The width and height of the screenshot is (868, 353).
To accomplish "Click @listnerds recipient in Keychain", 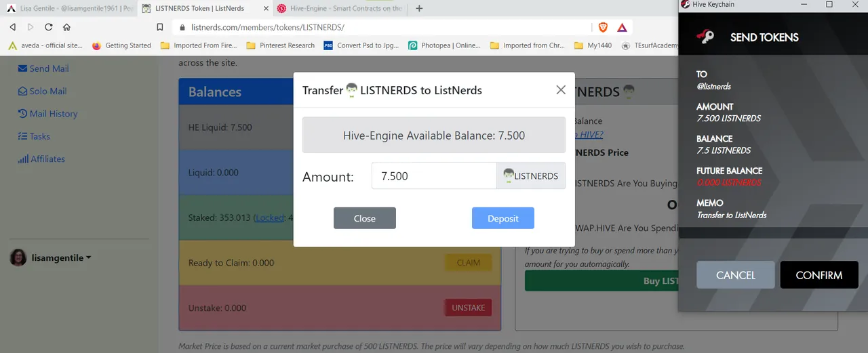I will point(714,86).
